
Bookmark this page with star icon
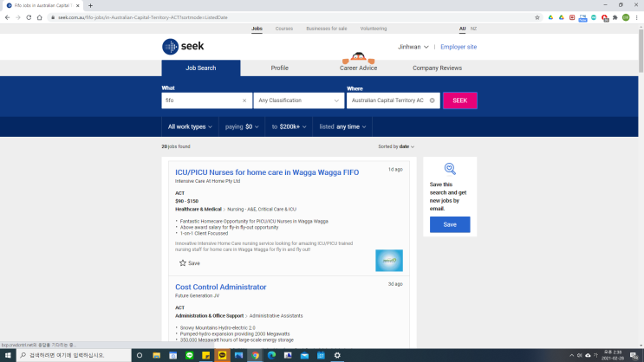coord(537,17)
